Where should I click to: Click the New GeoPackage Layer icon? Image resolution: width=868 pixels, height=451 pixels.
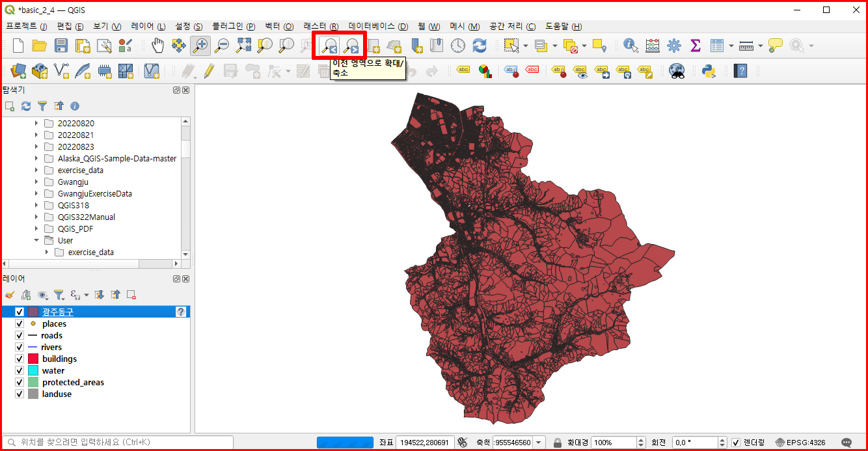point(40,71)
